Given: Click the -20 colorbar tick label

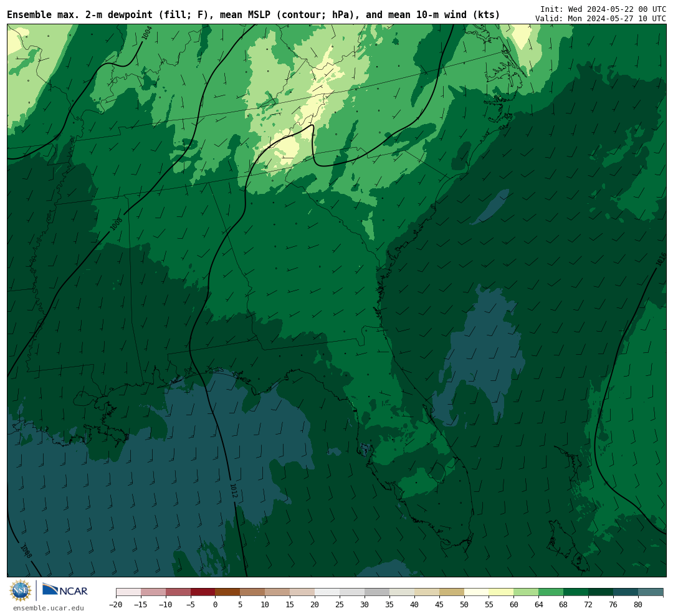Looking at the screenshot, I should 116,604.
